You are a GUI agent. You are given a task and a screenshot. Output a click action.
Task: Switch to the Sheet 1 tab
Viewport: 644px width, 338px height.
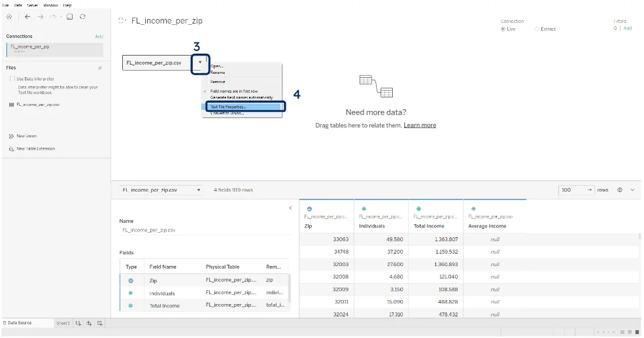point(63,323)
